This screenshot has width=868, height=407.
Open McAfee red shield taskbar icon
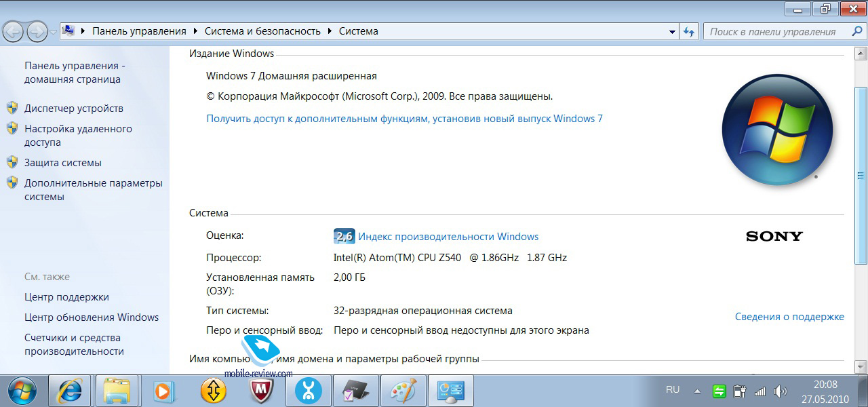pyautogui.click(x=262, y=391)
